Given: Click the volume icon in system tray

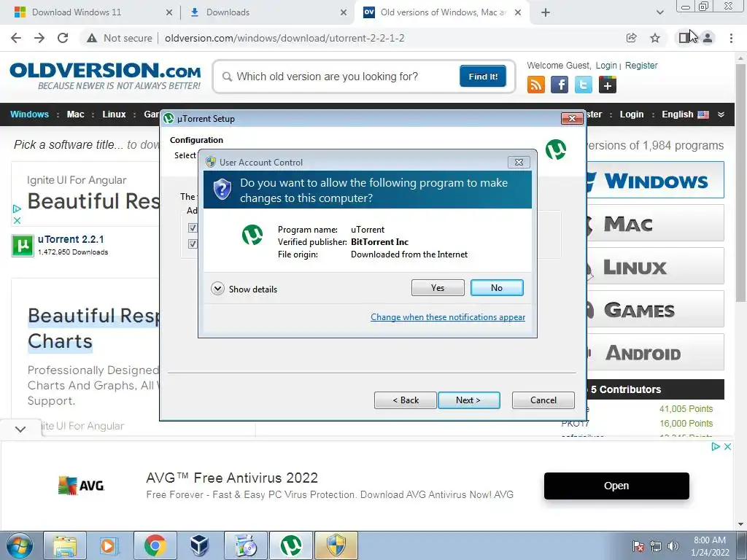Looking at the screenshot, I should (673, 546).
